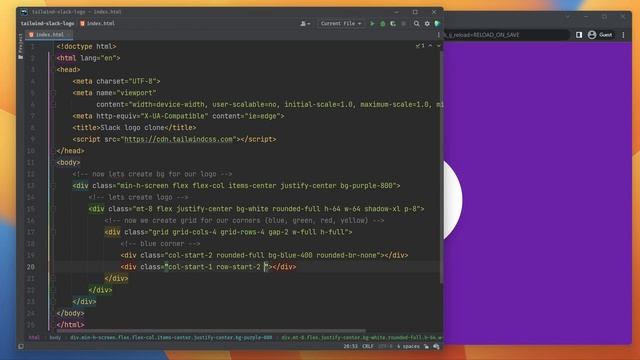Minimize the browser window
This screenshot has height=360, width=640.
586,17
